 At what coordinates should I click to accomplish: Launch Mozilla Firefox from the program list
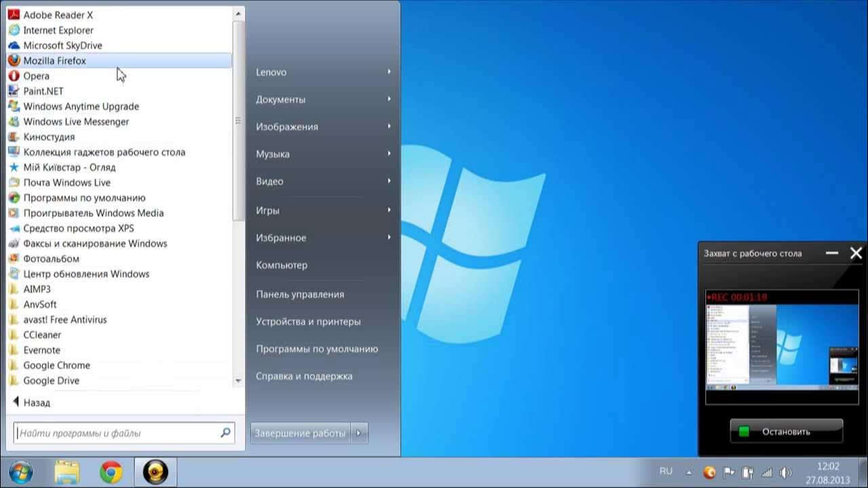[x=119, y=60]
